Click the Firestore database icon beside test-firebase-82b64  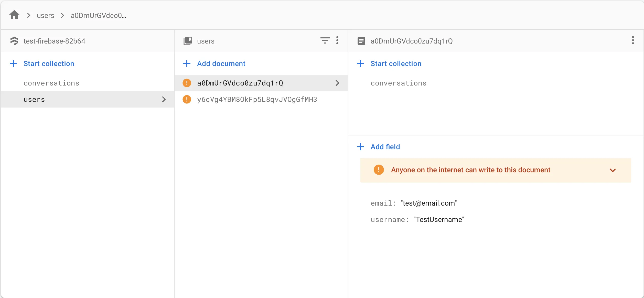(14, 41)
